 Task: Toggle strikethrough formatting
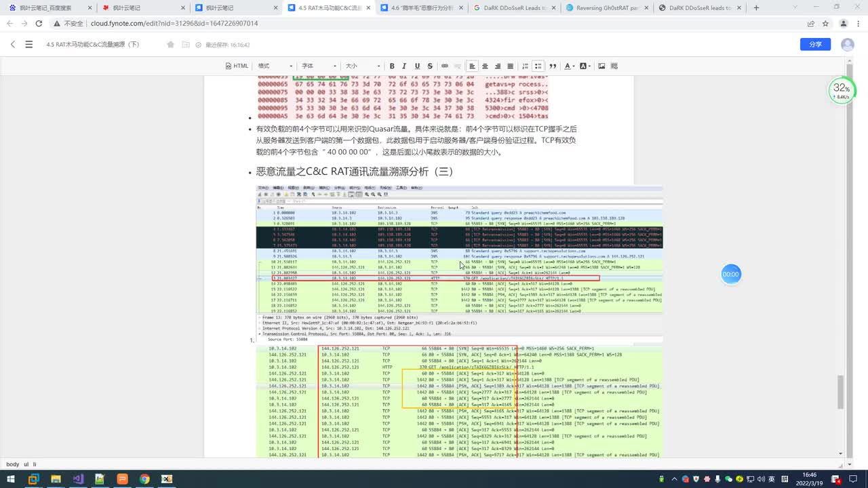pyautogui.click(x=430, y=66)
